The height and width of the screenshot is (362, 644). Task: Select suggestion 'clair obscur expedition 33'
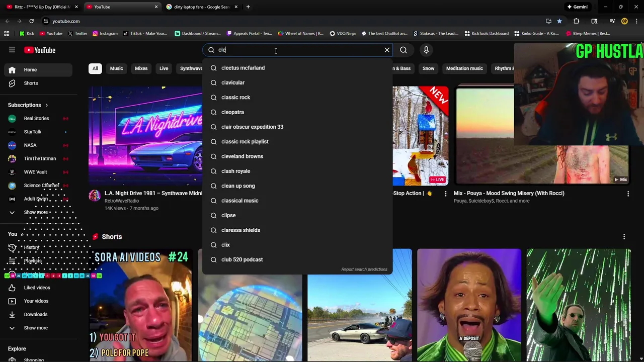pos(297,127)
